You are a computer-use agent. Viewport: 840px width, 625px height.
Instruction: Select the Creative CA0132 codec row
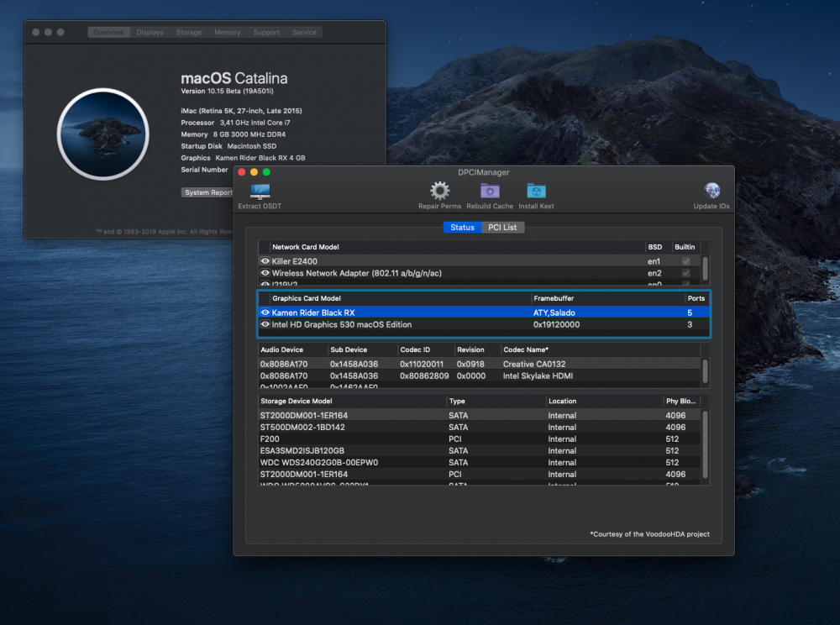[480, 365]
